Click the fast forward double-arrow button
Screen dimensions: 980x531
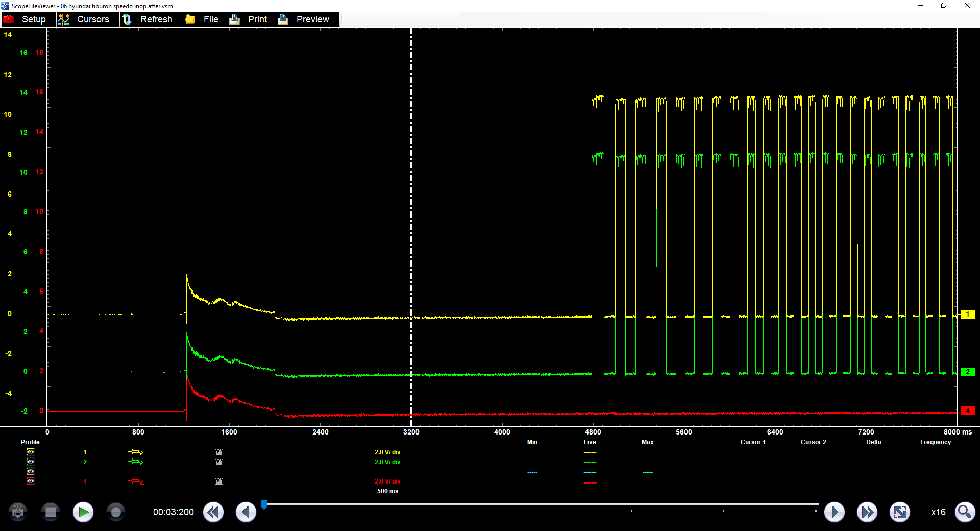867,512
